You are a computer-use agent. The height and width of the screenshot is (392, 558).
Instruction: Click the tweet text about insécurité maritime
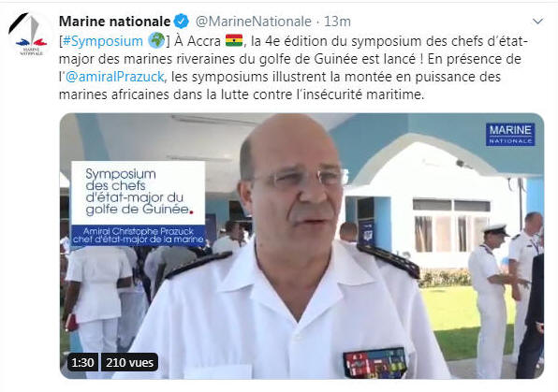click(x=242, y=94)
